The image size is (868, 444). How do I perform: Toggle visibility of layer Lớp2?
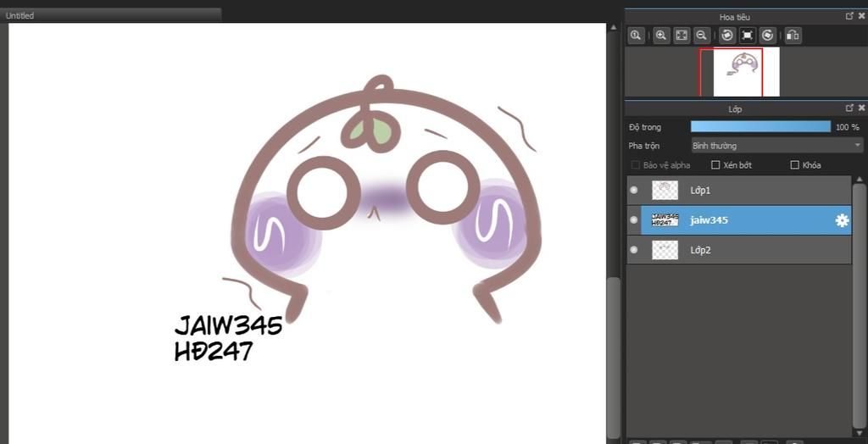click(x=634, y=250)
